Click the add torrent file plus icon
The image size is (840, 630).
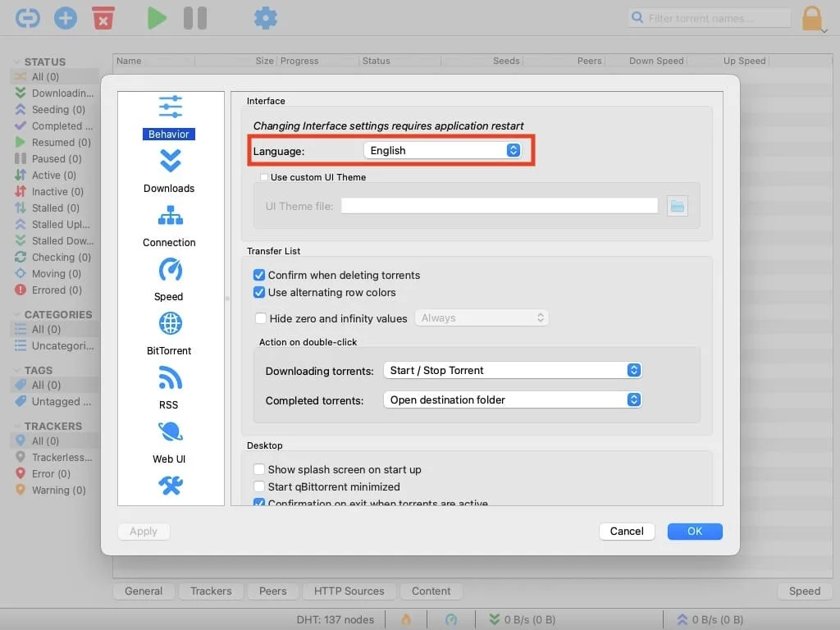(66, 18)
